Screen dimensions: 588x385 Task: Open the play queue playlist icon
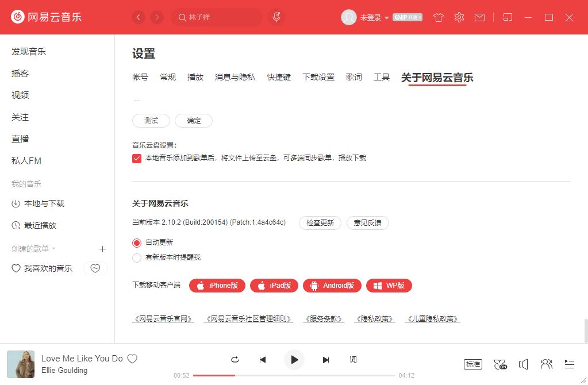point(569,364)
